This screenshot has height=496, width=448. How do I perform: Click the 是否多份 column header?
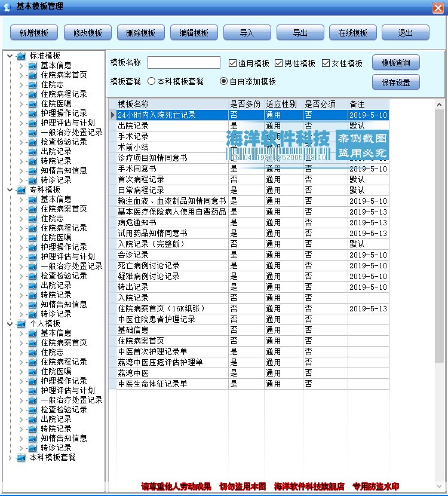[x=246, y=104]
